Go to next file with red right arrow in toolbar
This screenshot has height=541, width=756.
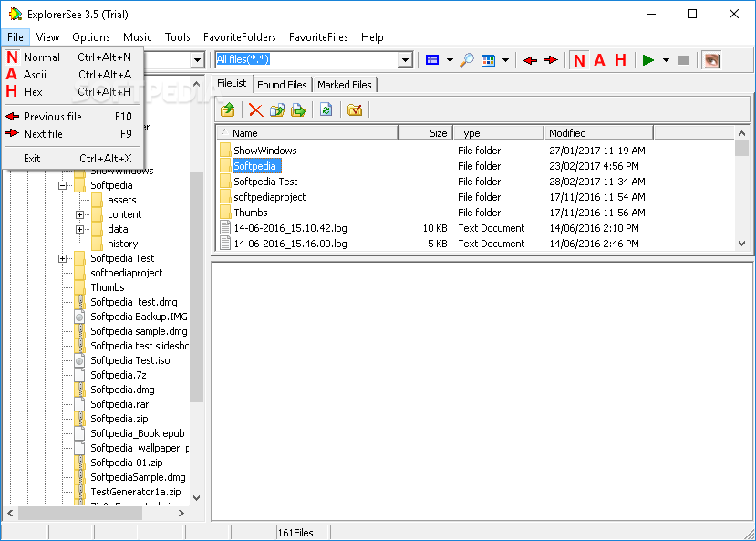pos(550,60)
